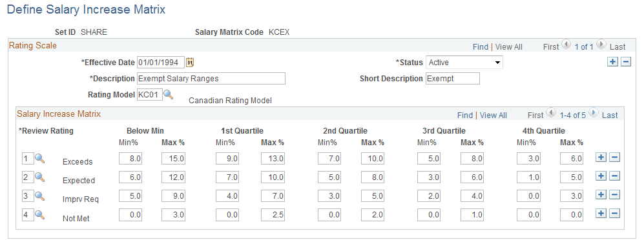Click the Set ID value SHARE
644x240 pixels.
pos(94,32)
